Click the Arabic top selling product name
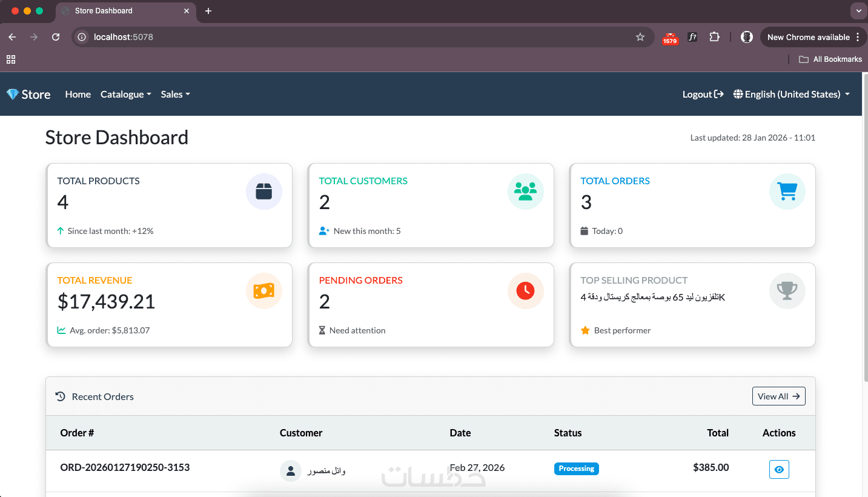This screenshot has height=497, width=868. (x=653, y=298)
